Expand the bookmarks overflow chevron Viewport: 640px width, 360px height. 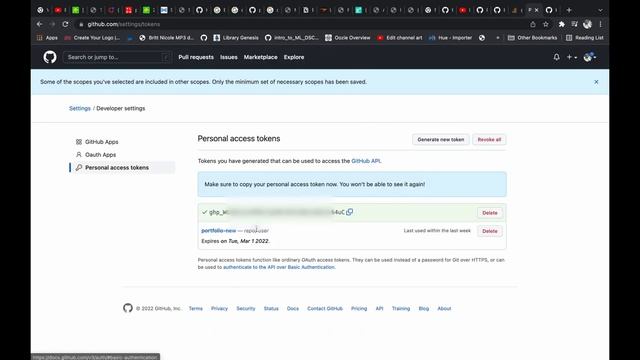coord(498,38)
